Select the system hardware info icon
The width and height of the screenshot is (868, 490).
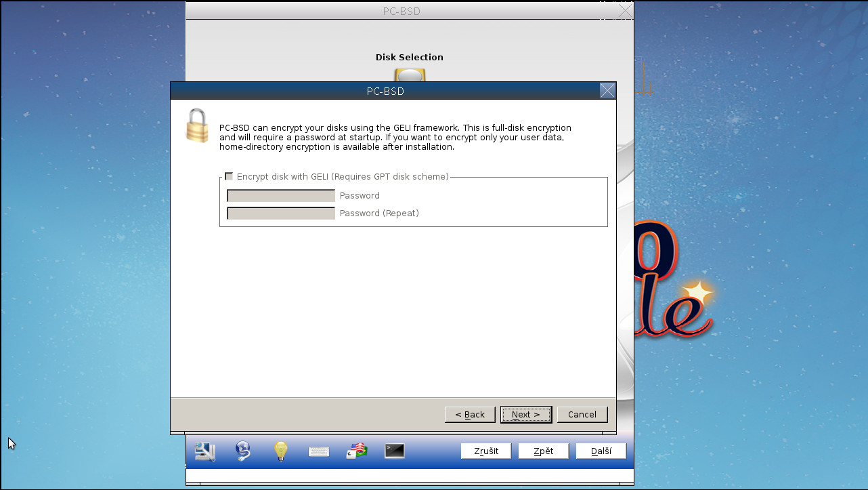tap(204, 450)
